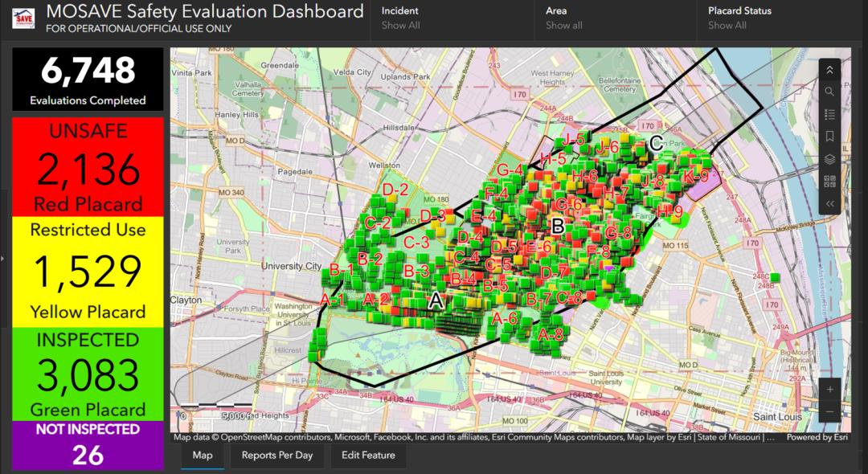
Task: Select the Map tab
Action: pos(202,456)
